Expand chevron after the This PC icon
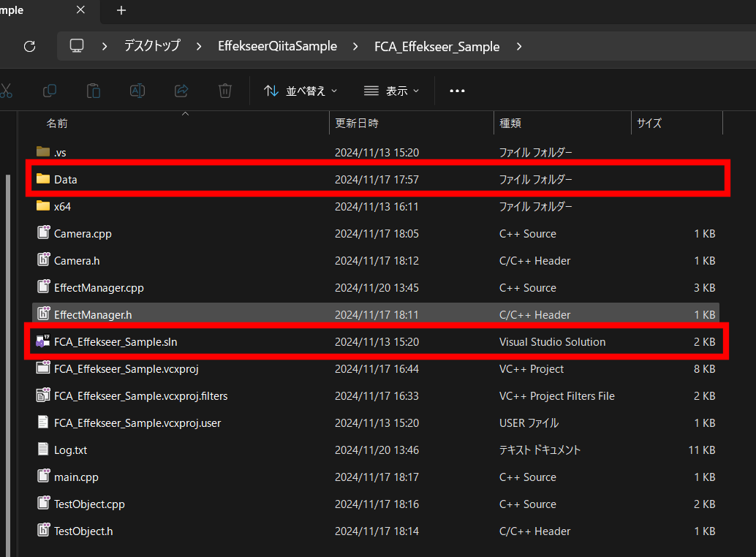Screen dimensions: 756x557 click(x=105, y=46)
